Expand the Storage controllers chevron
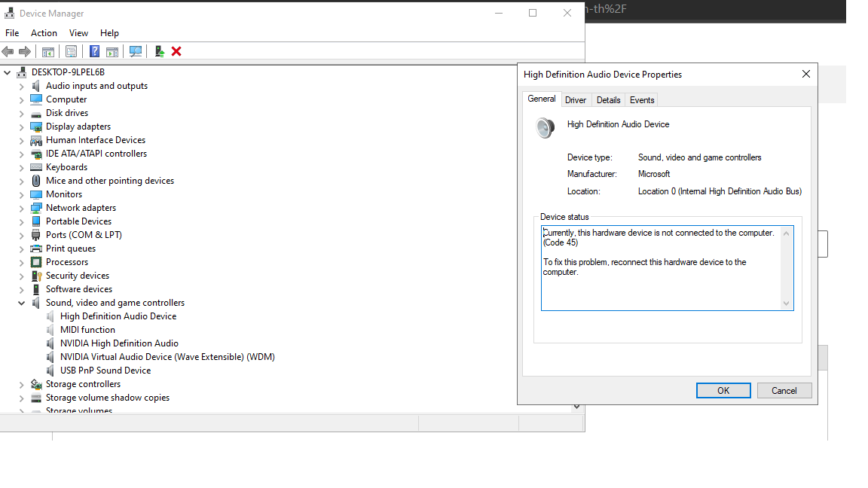The image size is (868, 488). (22, 385)
